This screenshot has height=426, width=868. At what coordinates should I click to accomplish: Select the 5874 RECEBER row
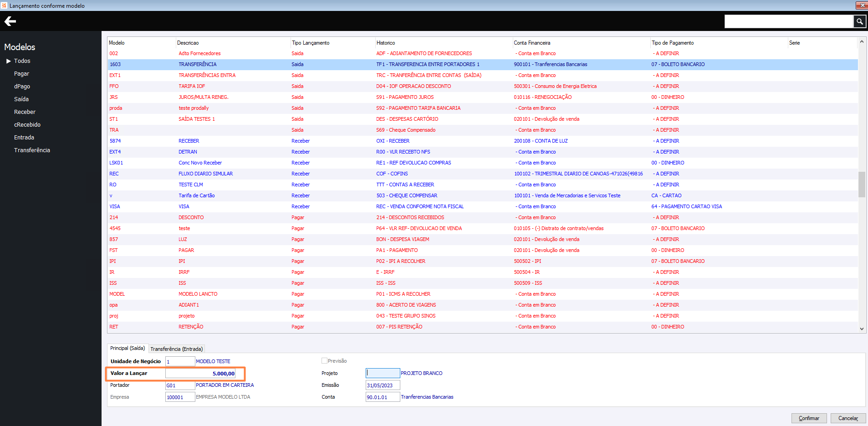point(483,141)
